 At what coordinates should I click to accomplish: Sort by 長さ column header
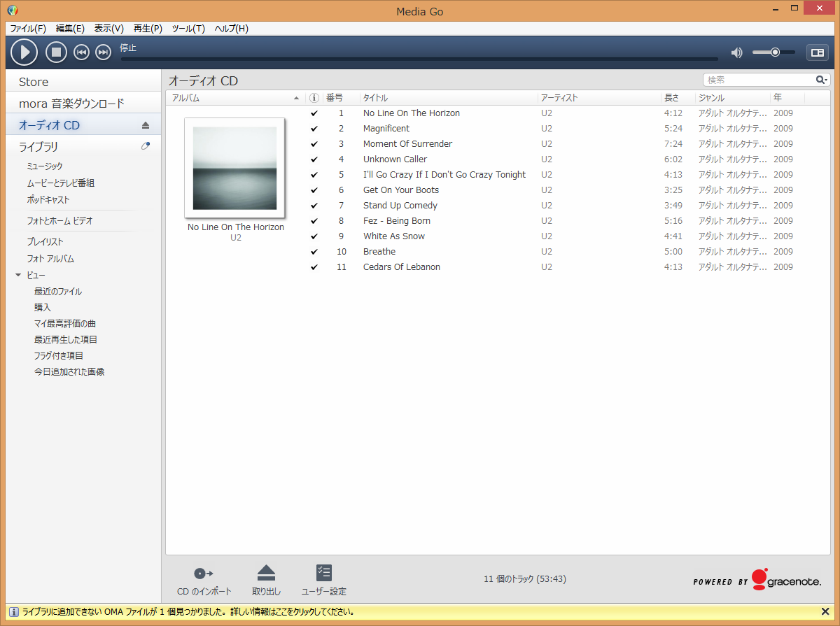(x=678, y=98)
